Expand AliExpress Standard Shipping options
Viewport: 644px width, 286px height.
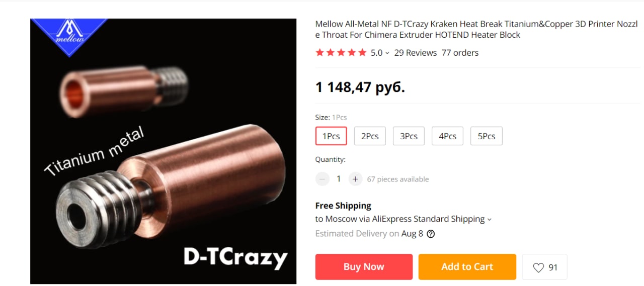click(490, 220)
